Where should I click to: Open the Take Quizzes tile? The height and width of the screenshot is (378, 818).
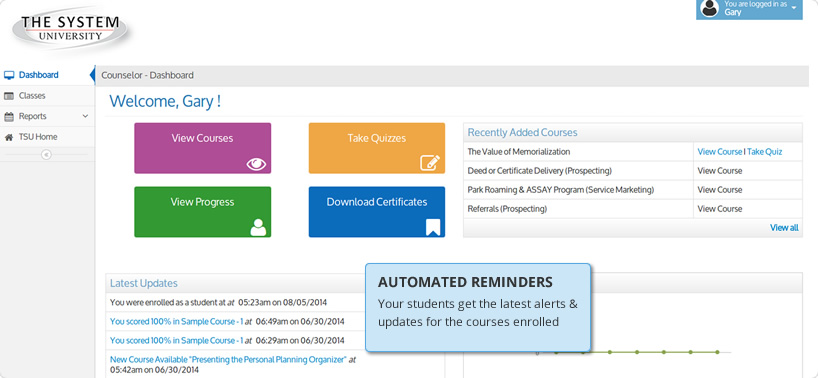click(x=377, y=148)
